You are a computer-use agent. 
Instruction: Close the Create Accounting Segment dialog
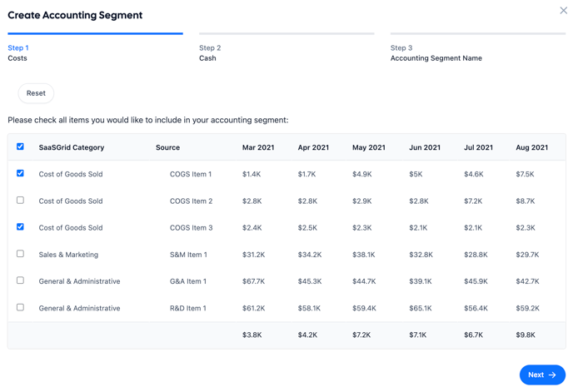coord(564,11)
